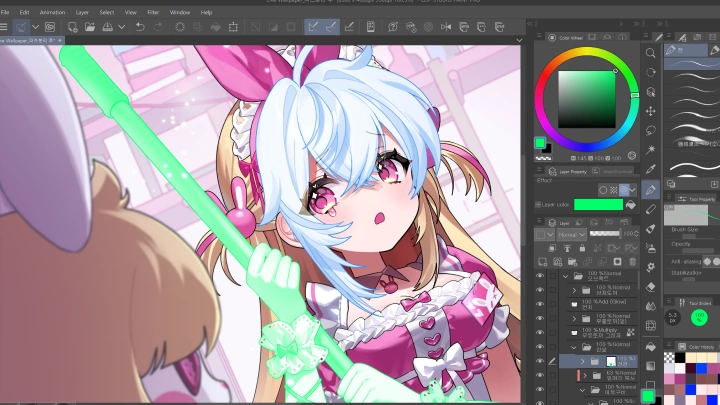Click Open file folder icon
Image resolution: width=720 pixels, height=405 pixels.
(x=90, y=27)
